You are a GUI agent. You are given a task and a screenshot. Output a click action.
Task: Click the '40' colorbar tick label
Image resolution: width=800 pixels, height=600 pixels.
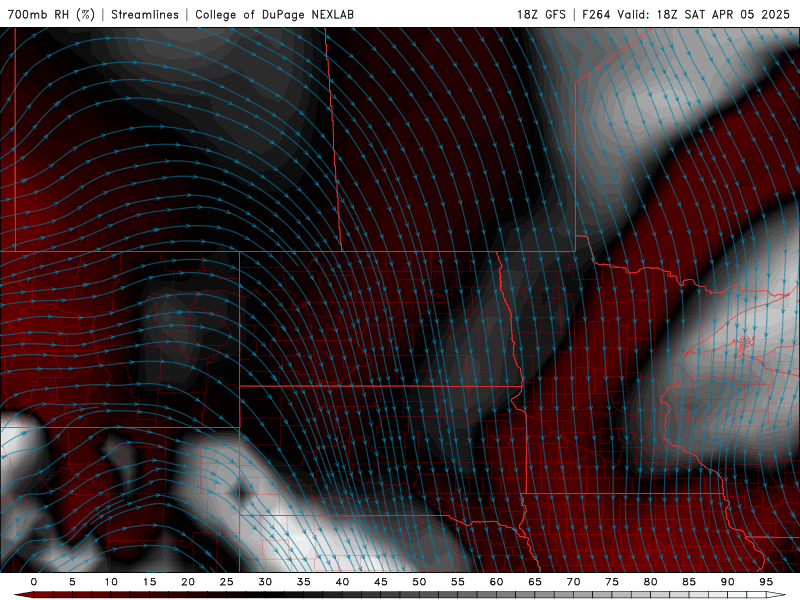pyautogui.click(x=342, y=582)
